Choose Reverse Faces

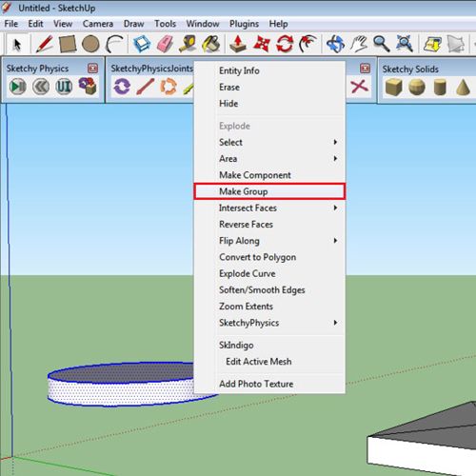click(x=269, y=225)
